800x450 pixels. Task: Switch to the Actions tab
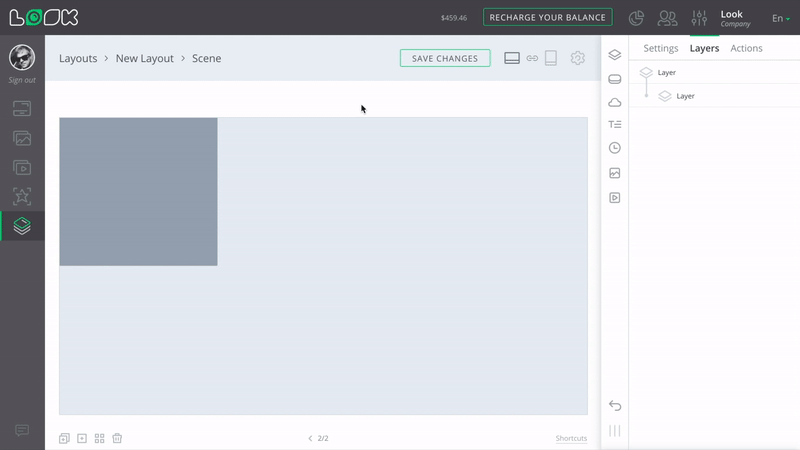click(x=746, y=48)
